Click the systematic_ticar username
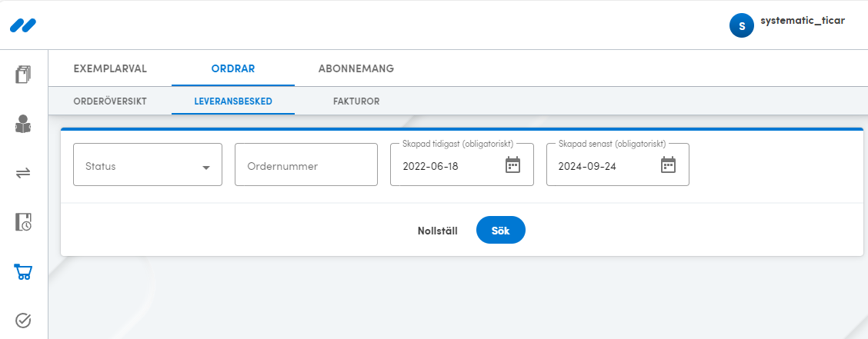The height and width of the screenshot is (339, 868). (803, 21)
